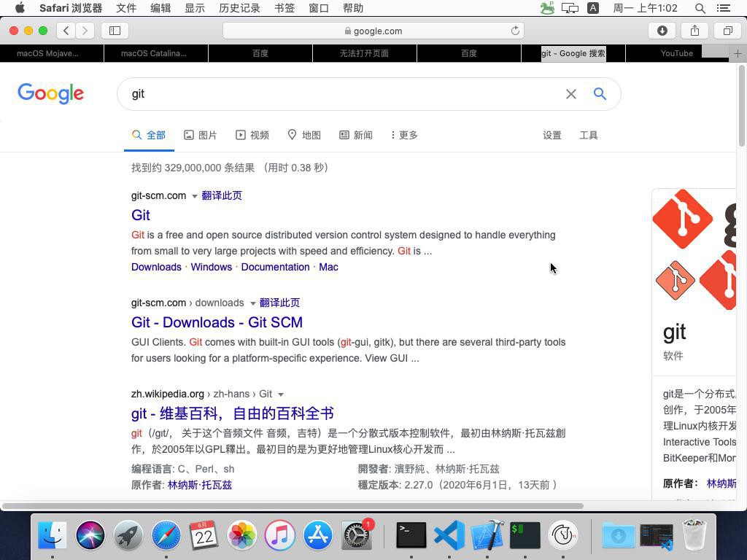The image size is (747, 560).
Task: Reload the google.com page
Action: pyautogui.click(x=515, y=31)
